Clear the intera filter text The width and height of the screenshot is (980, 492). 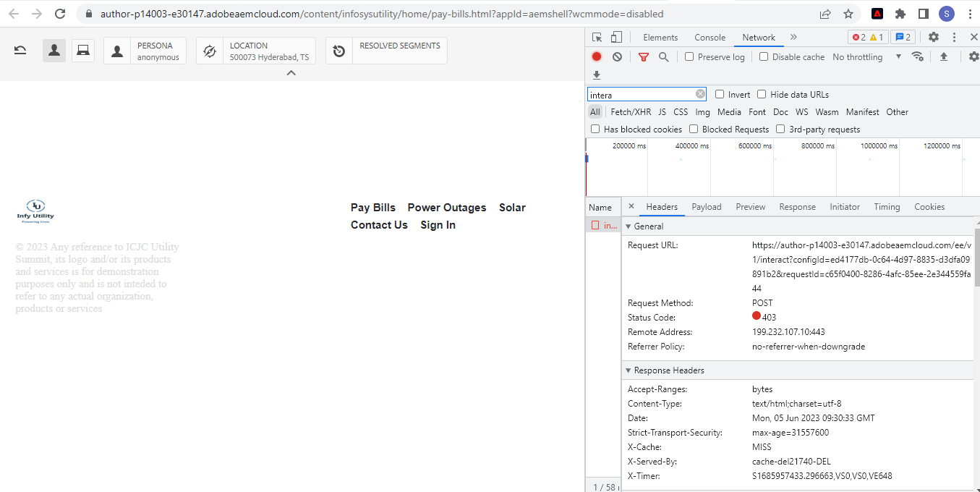[x=699, y=93]
